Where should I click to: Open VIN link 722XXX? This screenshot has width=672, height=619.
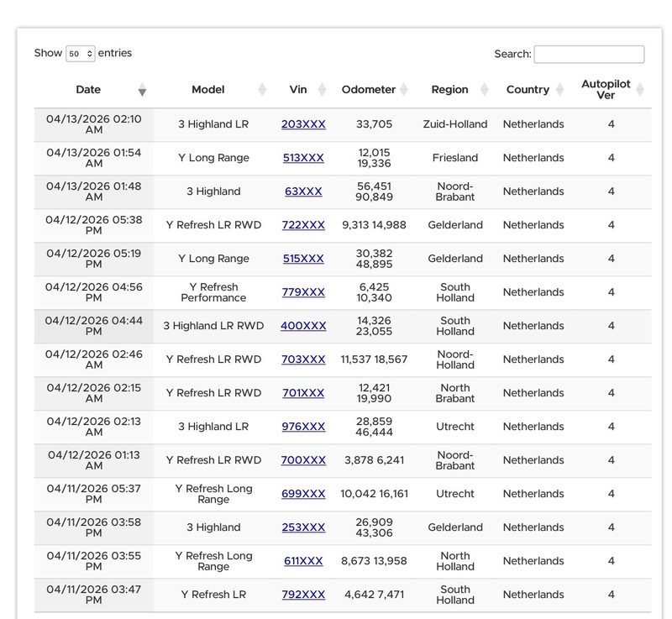(303, 225)
